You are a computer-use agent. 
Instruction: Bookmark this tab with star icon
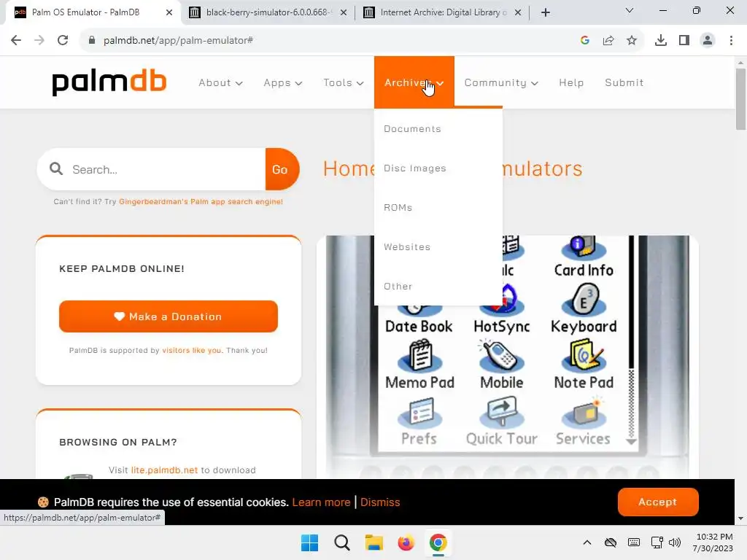(x=632, y=41)
